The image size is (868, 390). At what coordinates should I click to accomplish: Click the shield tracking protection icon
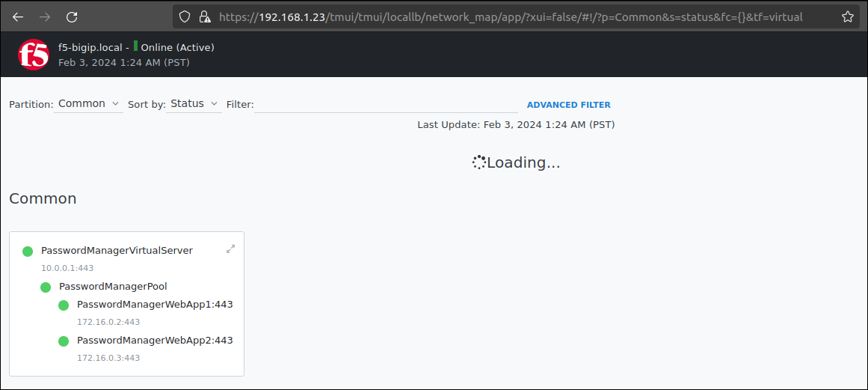[185, 16]
